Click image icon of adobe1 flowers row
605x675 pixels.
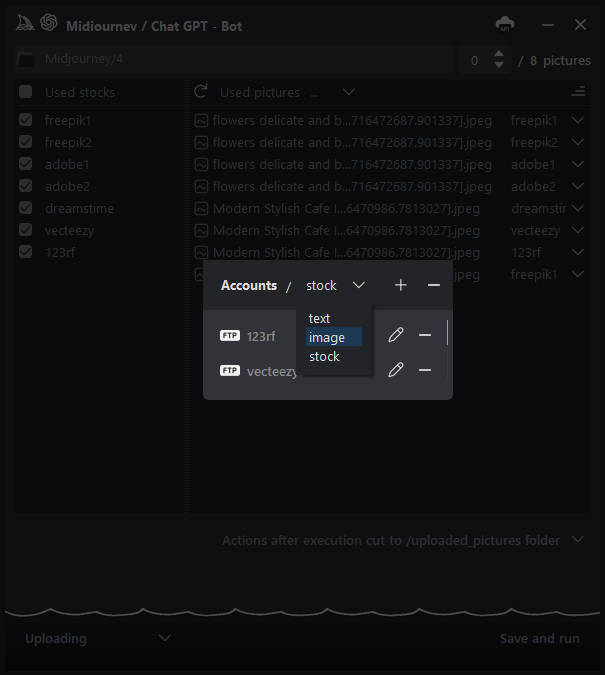tap(201, 164)
